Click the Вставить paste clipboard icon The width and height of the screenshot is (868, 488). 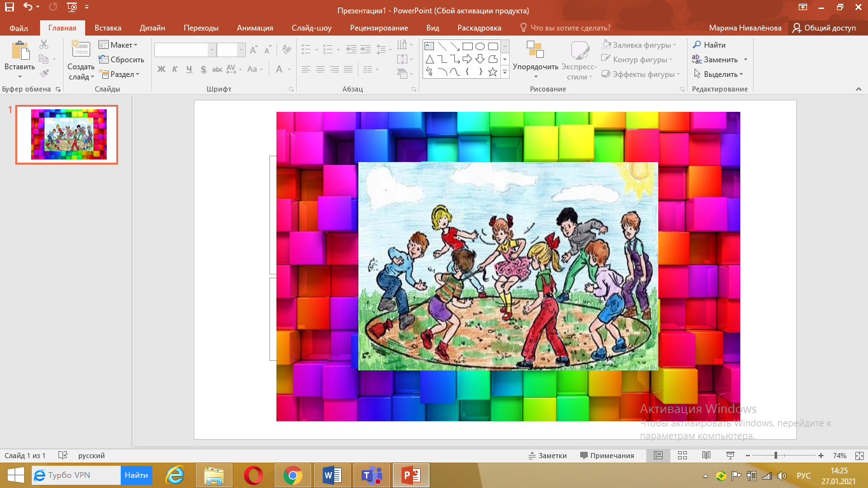pyautogui.click(x=20, y=51)
